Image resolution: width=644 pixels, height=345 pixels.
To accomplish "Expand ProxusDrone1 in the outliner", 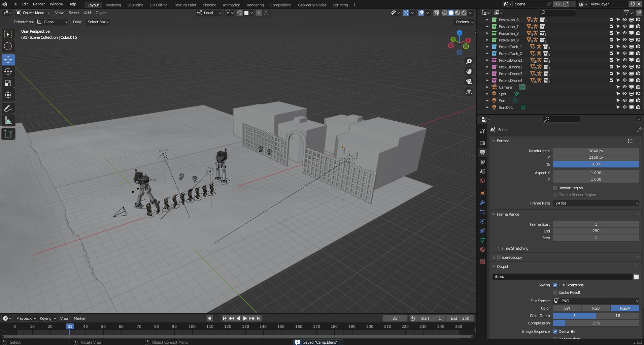I will (487, 60).
